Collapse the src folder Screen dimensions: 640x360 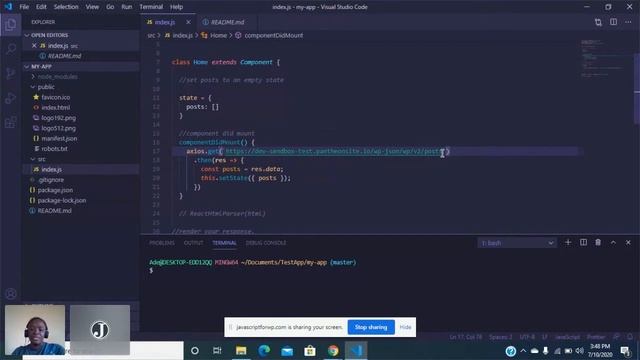click(x=41, y=159)
